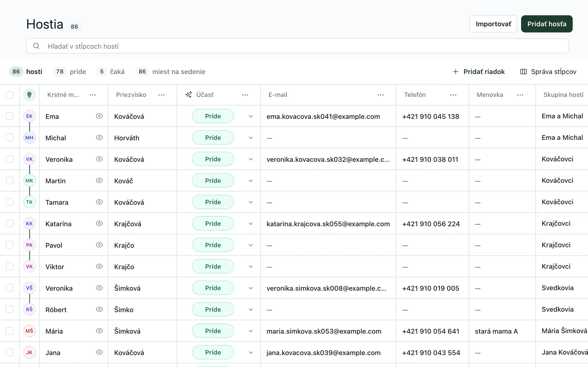588x367 pixels.
Task: Expand attendance dropdown for Pavol Krajčo
Action: (x=251, y=245)
